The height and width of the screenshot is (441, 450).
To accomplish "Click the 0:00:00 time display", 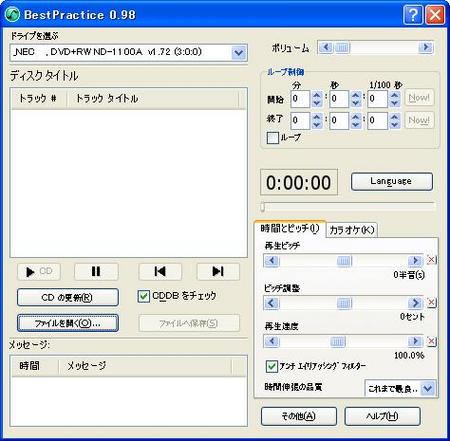I will click(x=299, y=182).
